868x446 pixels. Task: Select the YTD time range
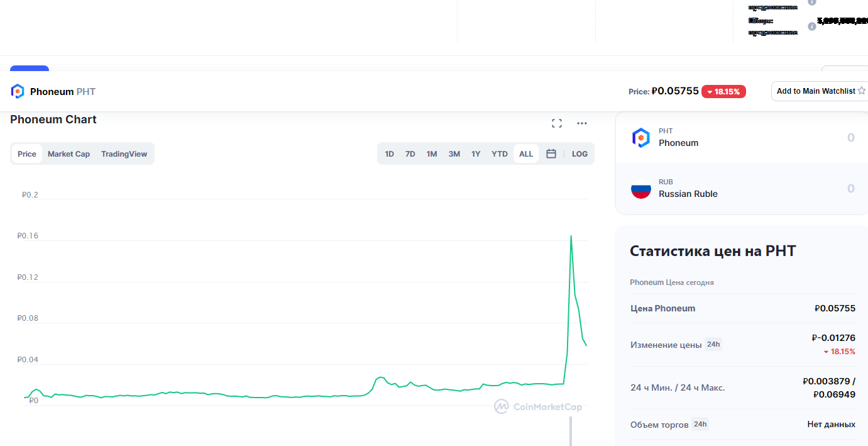pyautogui.click(x=500, y=154)
